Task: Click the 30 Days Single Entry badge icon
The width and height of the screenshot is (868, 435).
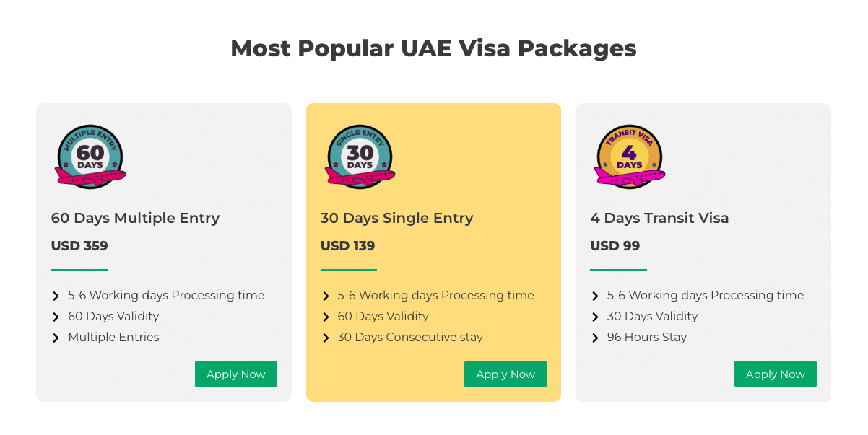Action: point(360,157)
